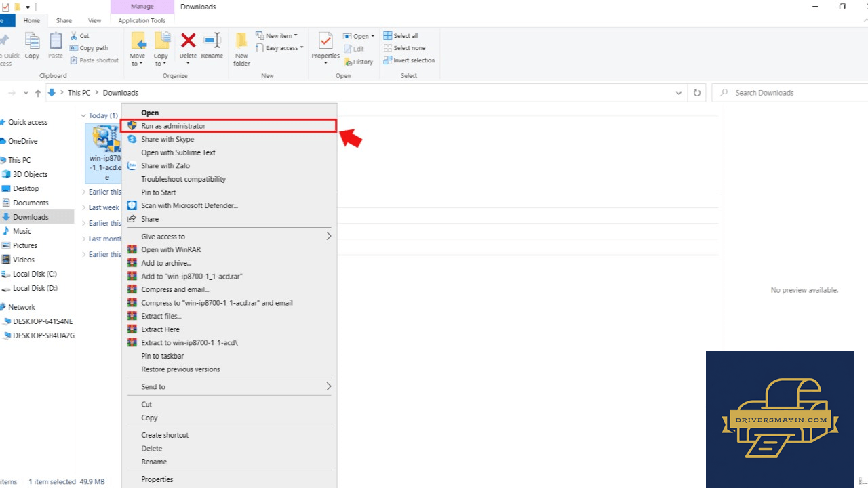Open file History from the ribbon
Image resolution: width=868 pixels, height=488 pixels.
(x=358, y=62)
